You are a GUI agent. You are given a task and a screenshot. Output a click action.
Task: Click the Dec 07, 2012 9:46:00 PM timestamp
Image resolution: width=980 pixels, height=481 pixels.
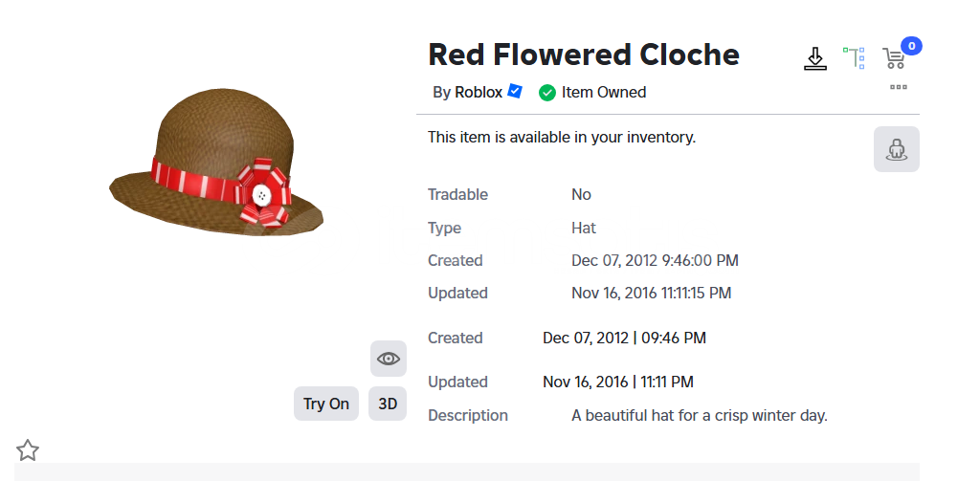pyautogui.click(x=655, y=260)
